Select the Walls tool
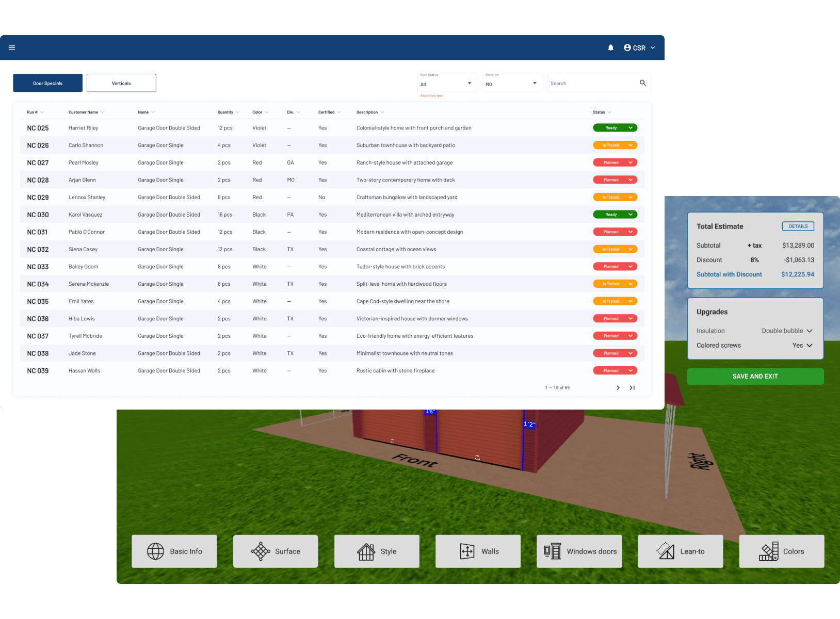840x619 pixels. 477,551
